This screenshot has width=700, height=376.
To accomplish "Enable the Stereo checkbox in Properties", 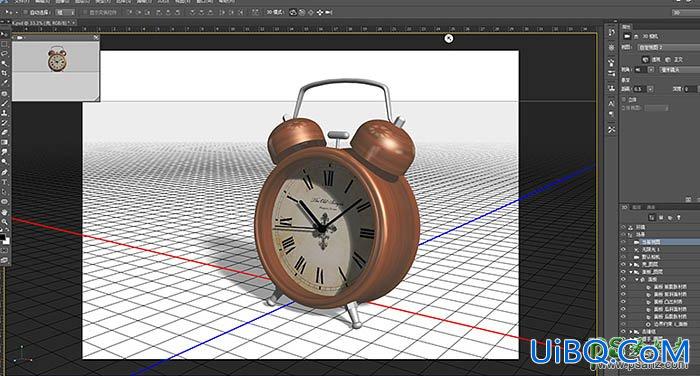I will (x=624, y=100).
